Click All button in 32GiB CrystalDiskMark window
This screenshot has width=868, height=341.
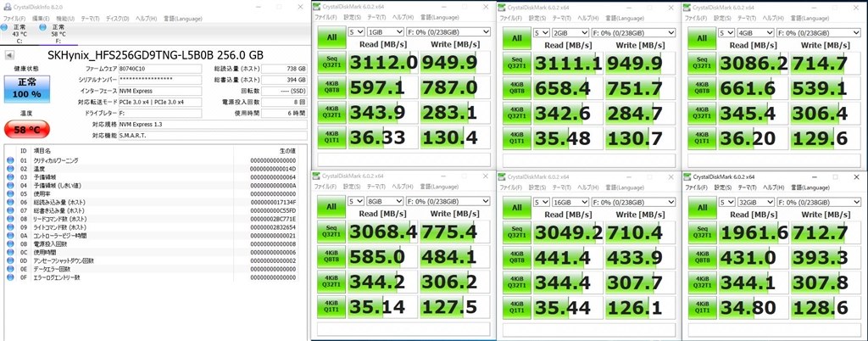point(701,208)
